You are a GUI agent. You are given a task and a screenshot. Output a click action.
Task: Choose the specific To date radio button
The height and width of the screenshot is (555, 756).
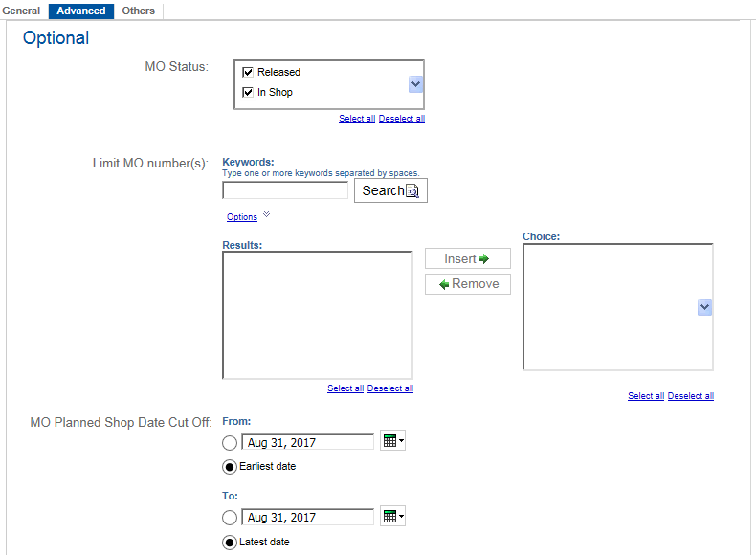click(x=230, y=518)
